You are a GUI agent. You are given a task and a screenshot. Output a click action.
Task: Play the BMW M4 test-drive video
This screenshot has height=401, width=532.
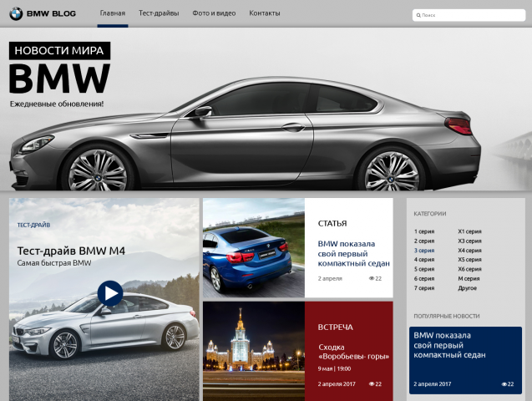pyautogui.click(x=110, y=293)
